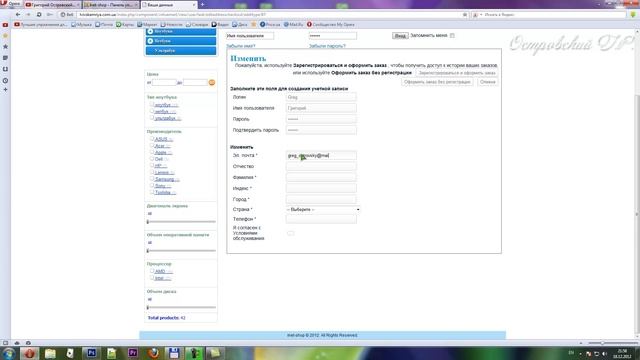Switch to the inet-shop admin panel tab

pos(110,4)
